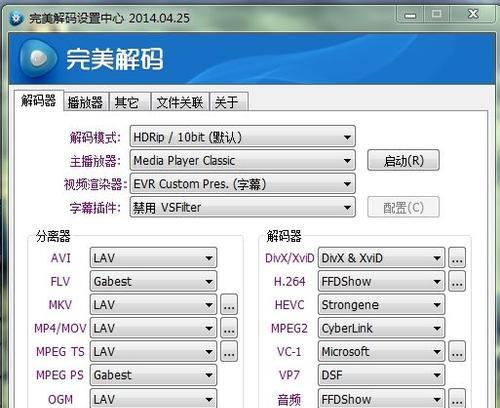The width and height of the screenshot is (500, 408).
Task: Open the AVI splitter dropdown
Action: [x=153, y=258]
